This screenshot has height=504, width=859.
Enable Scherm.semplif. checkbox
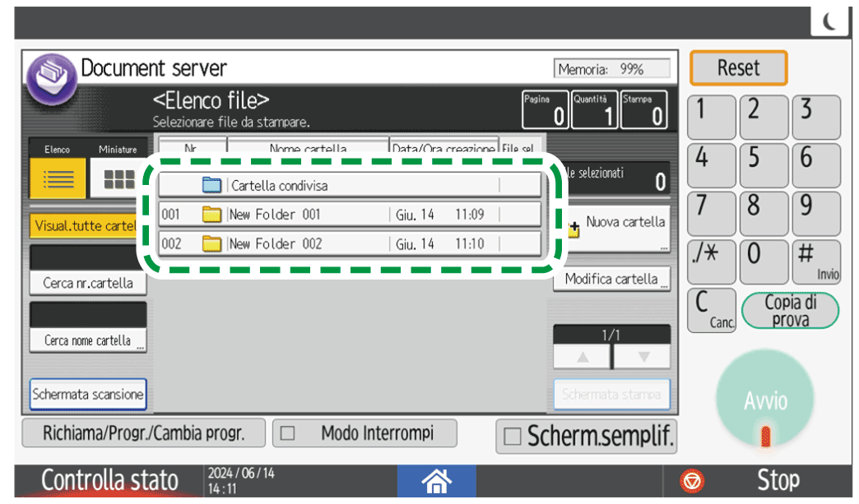(513, 436)
